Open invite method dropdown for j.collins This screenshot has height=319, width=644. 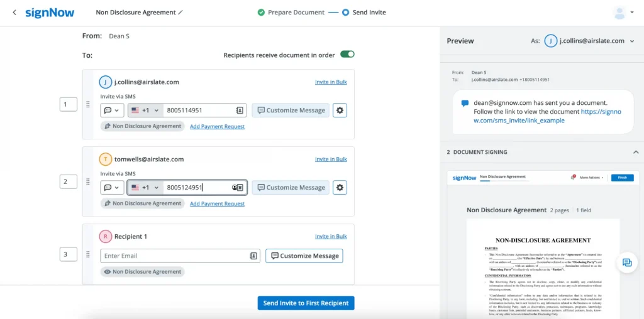(x=111, y=111)
